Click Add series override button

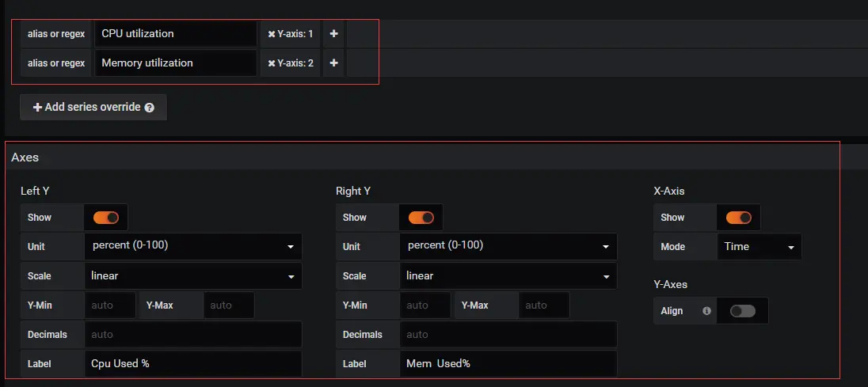pyautogui.click(x=93, y=108)
